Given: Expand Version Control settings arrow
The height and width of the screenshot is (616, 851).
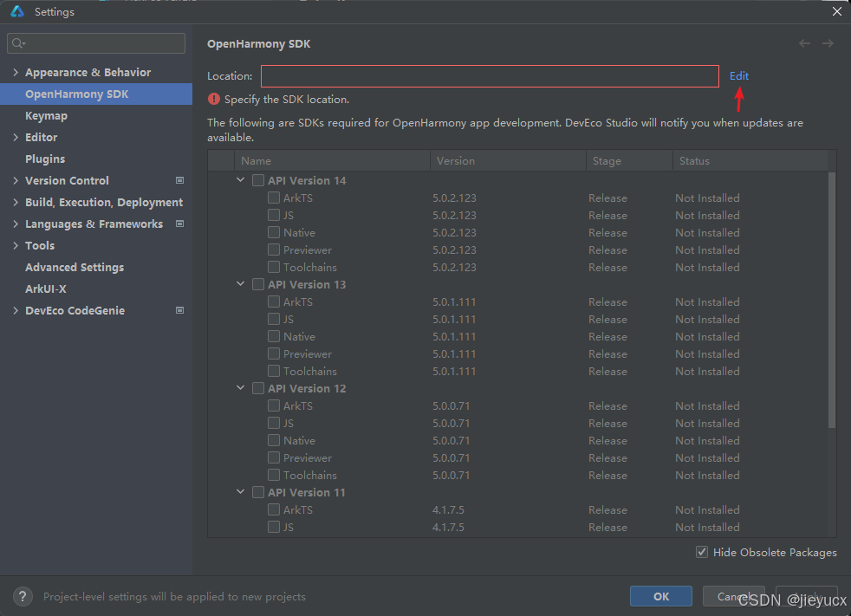Looking at the screenshot, I should click(x=16, y=181).
